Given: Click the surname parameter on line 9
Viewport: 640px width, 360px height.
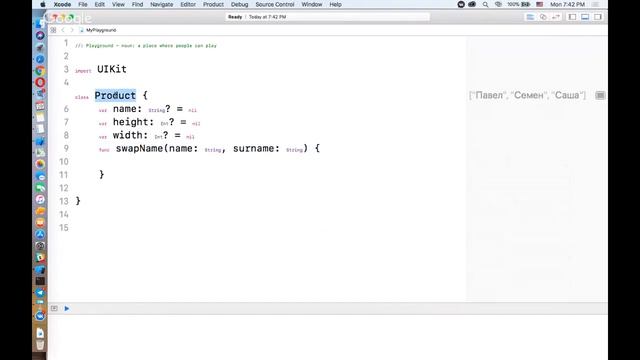Looking at the screenshot, I should pyautogui.click(x=253, y=149).
